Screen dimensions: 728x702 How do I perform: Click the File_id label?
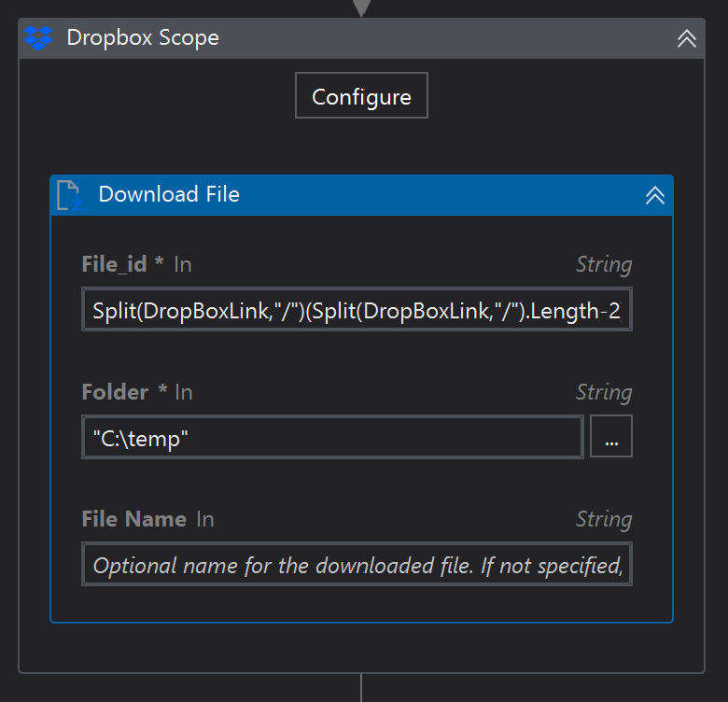pos(114,264)
